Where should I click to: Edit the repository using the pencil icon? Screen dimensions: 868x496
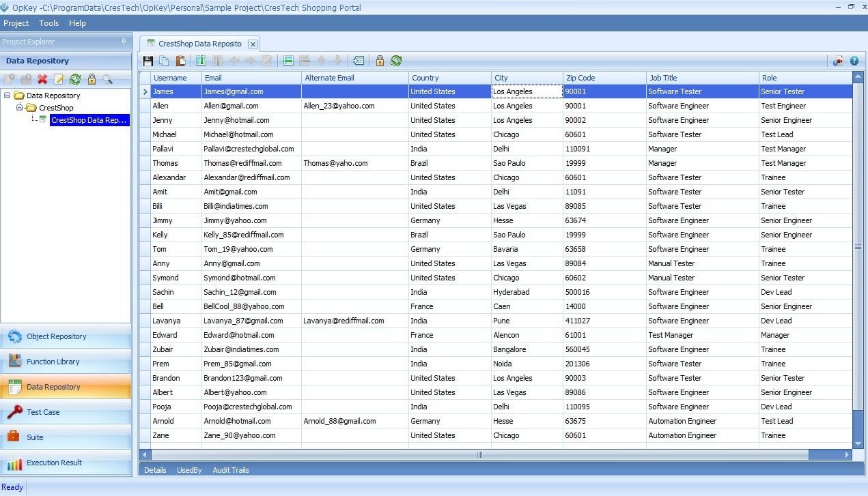pyautogui.click(x=57, y=79)
